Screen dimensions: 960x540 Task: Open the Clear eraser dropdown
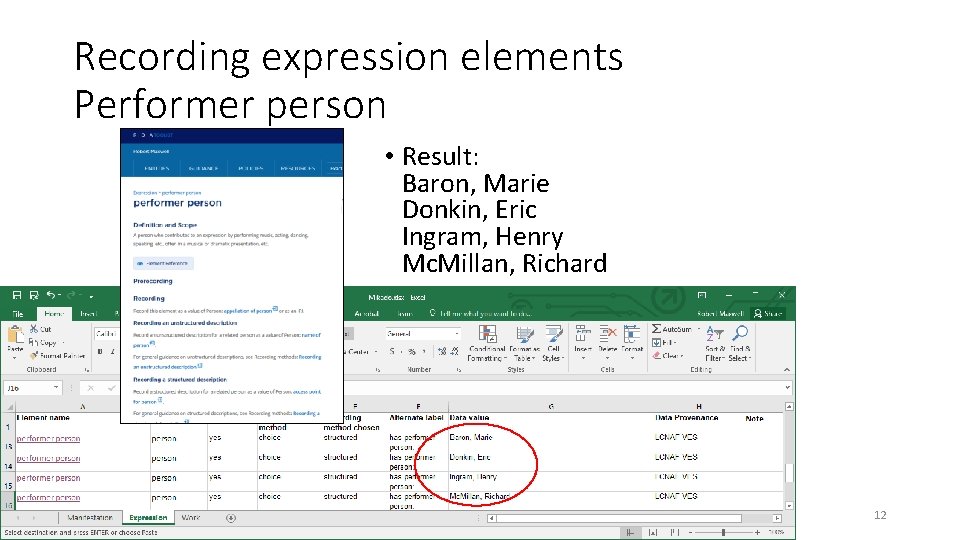[667, 356]
